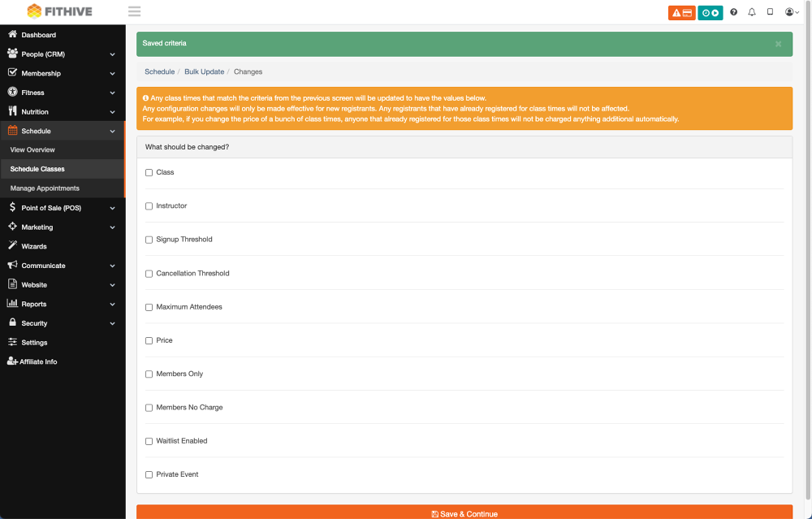812x519 pixels.
Task: Collapse the Schedule chevron
Action: [112, 131]
